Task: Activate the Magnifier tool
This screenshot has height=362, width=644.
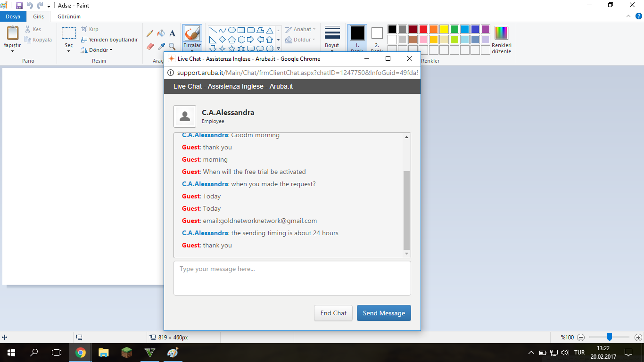Action: tap(173, 46)
